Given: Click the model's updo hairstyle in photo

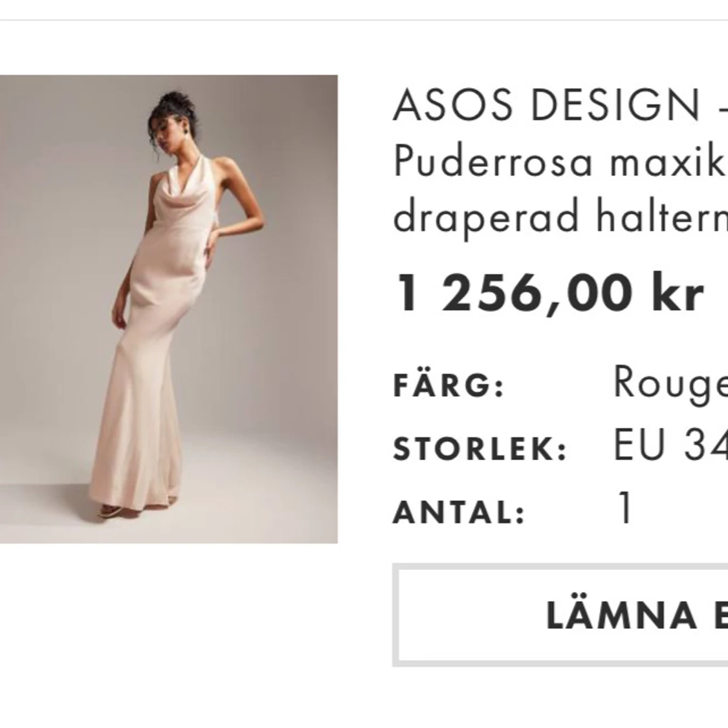Looking at the screenshot, I should [x=171, y=107].
